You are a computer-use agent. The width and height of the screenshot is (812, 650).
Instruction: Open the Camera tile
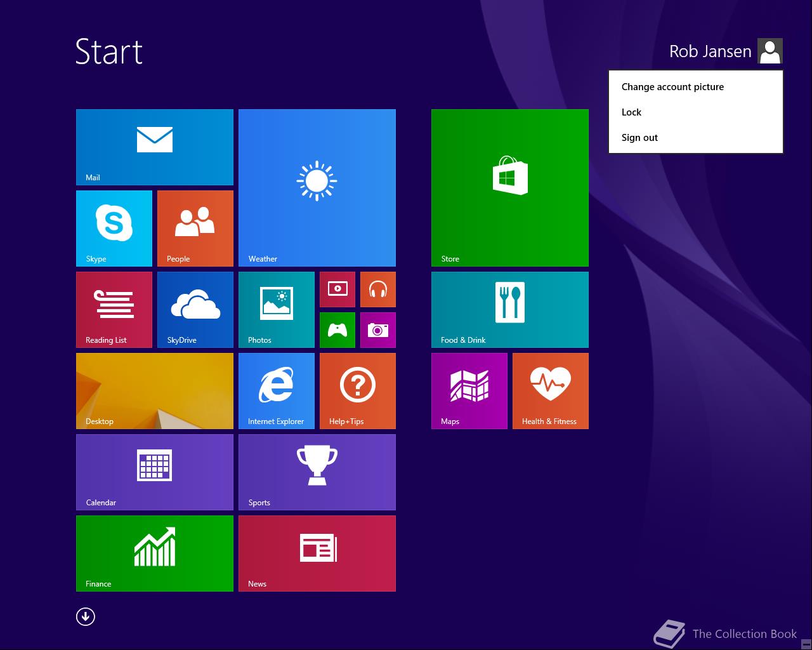pos(378,330)
